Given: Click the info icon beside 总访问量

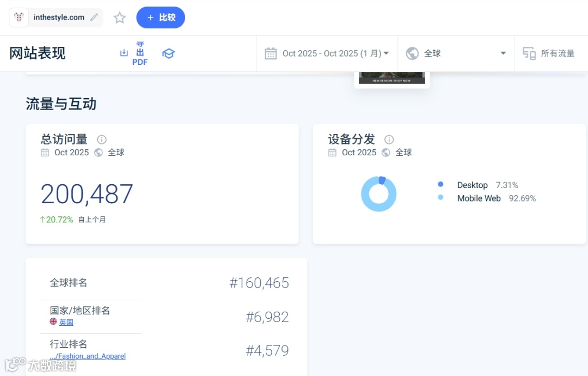Looking at the screenshot, I should coord(102,140).
